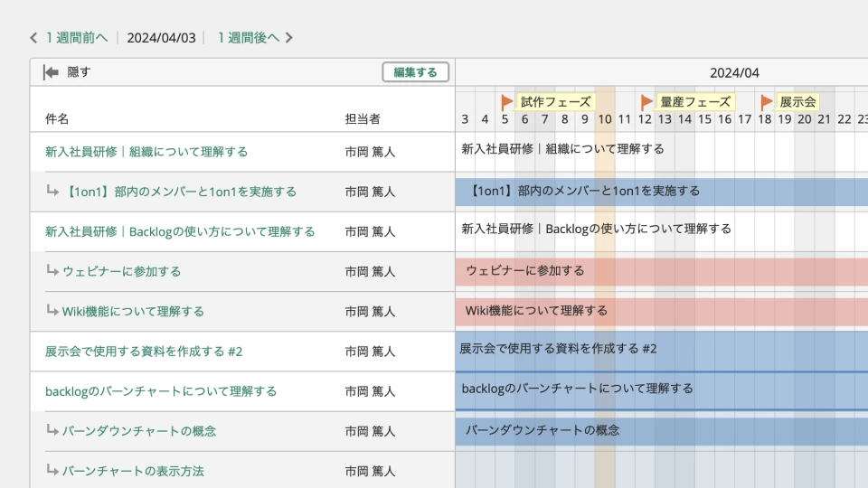The height and width of the screenshot is (488, 868).
Task: Open issue 新入社員研修｜Backlogの使い方について理解する
Action: (180, 231)
